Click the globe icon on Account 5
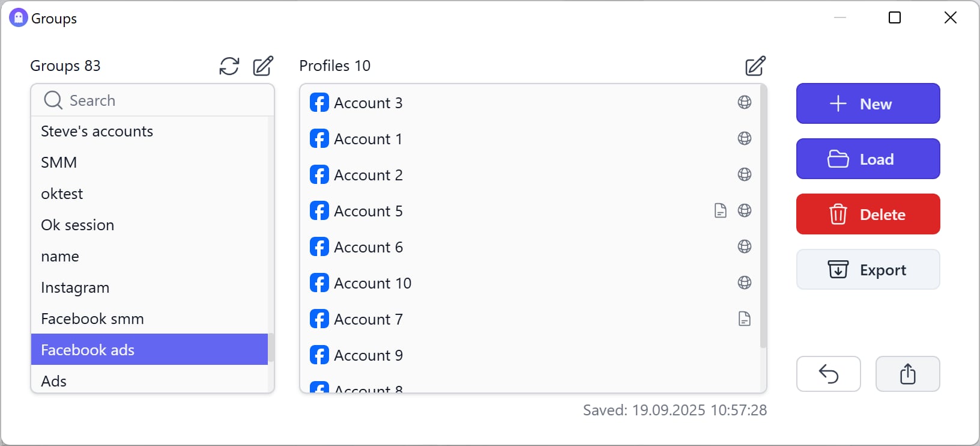The image size is (980, 446). click(745, 211)
